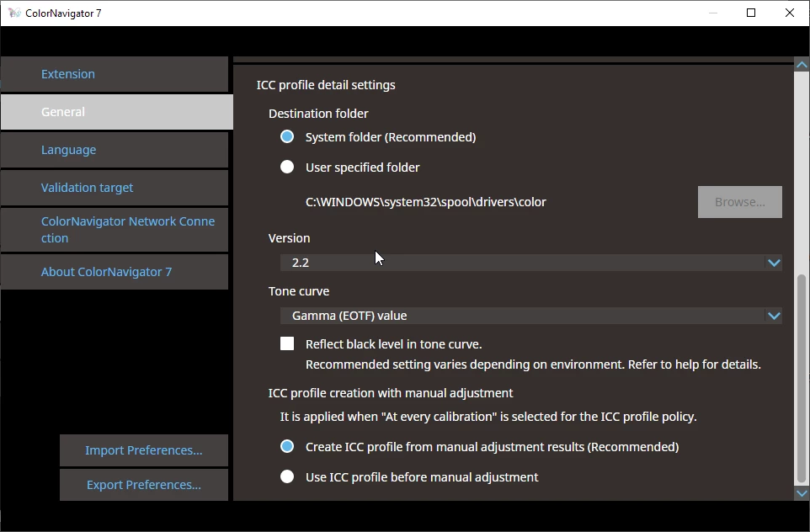Select Create ICC profile from manual adjustment results

tap(287, 446)
